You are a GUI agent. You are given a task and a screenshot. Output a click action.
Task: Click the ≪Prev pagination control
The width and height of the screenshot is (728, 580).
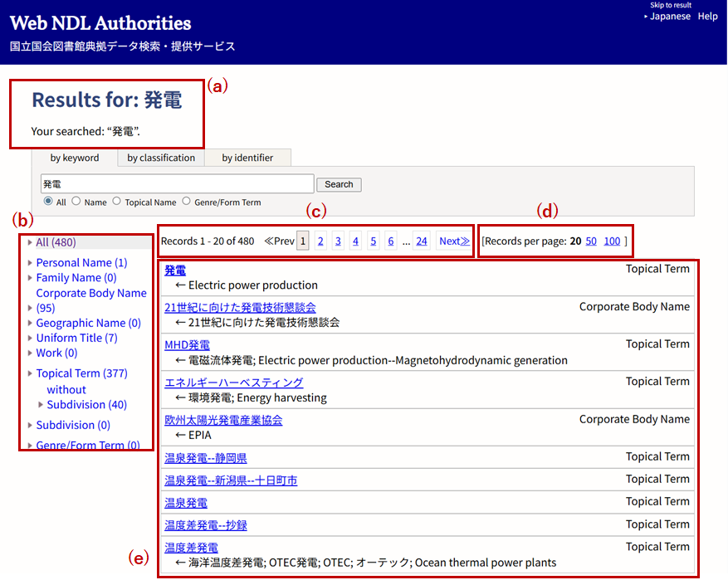pos(279,241)
